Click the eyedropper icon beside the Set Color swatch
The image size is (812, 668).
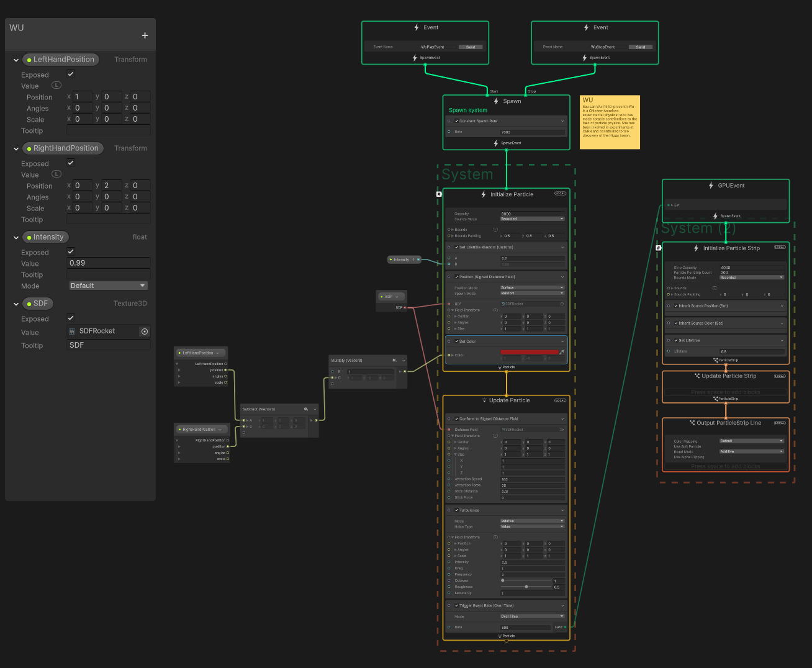point(561,352)
